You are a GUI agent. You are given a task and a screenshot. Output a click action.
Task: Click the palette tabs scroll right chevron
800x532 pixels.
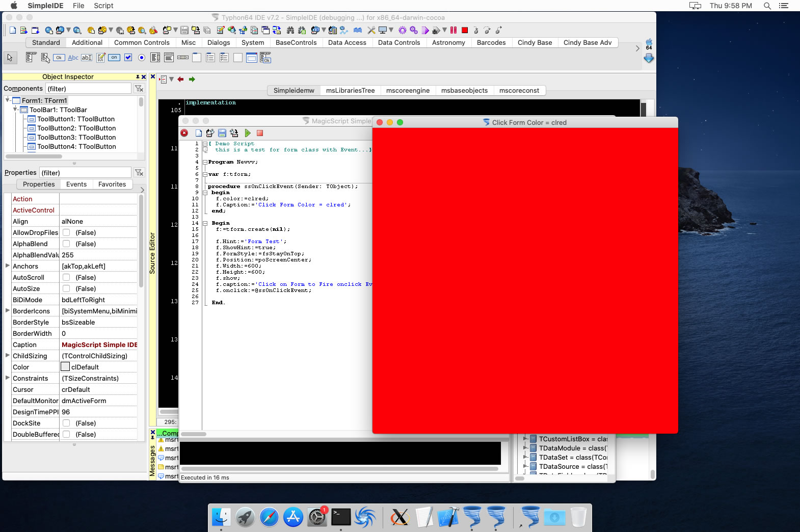coord(637,48)
